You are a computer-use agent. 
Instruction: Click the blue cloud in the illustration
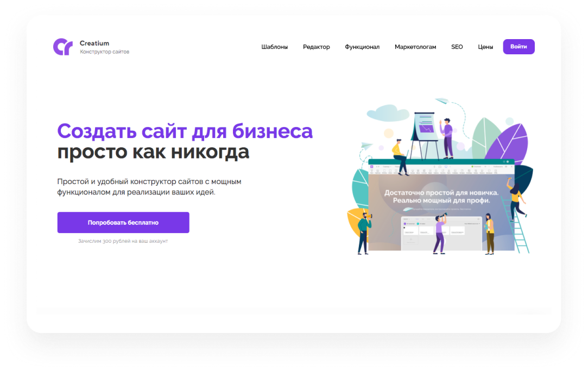tap(388, 113)
